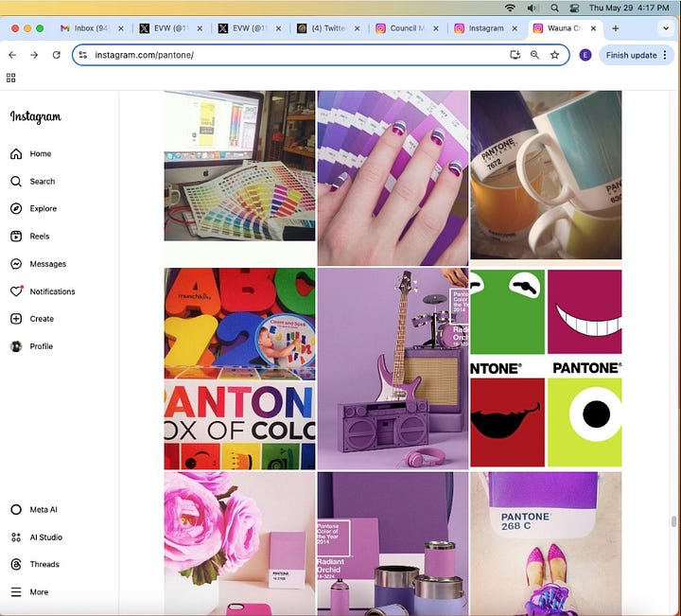Switch to the Instagram tab
681x616 pixels.
tap(485, 28)
